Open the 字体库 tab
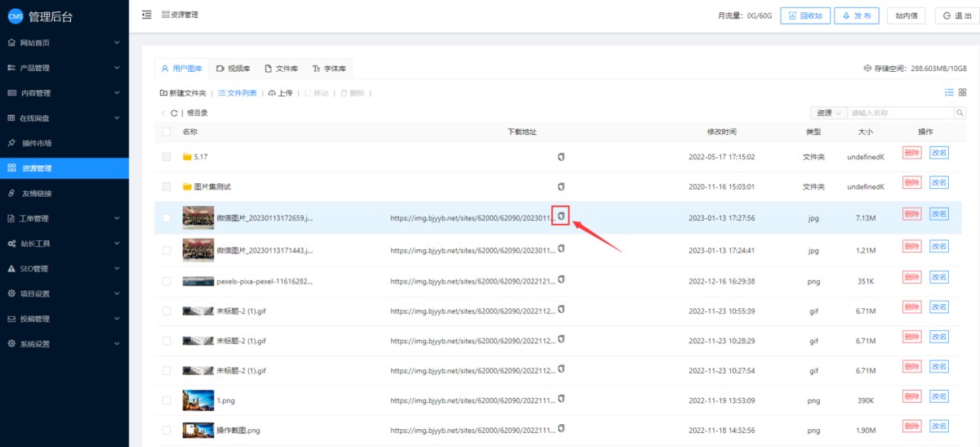The height and width of the screenshot is (447, 980). [328, 69]
